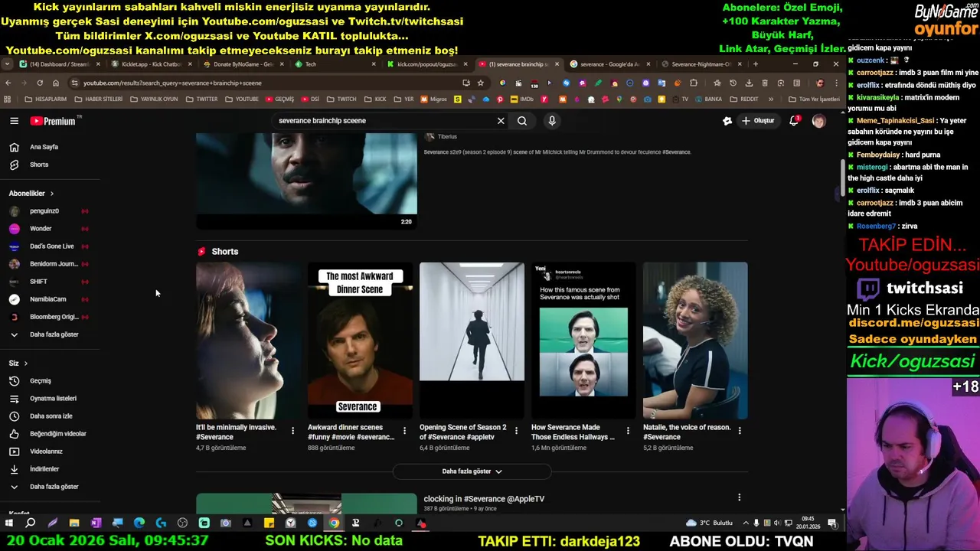Open HESAPLARIM bookmarks folder
980x551 pixels.
[x=46, y=99]
